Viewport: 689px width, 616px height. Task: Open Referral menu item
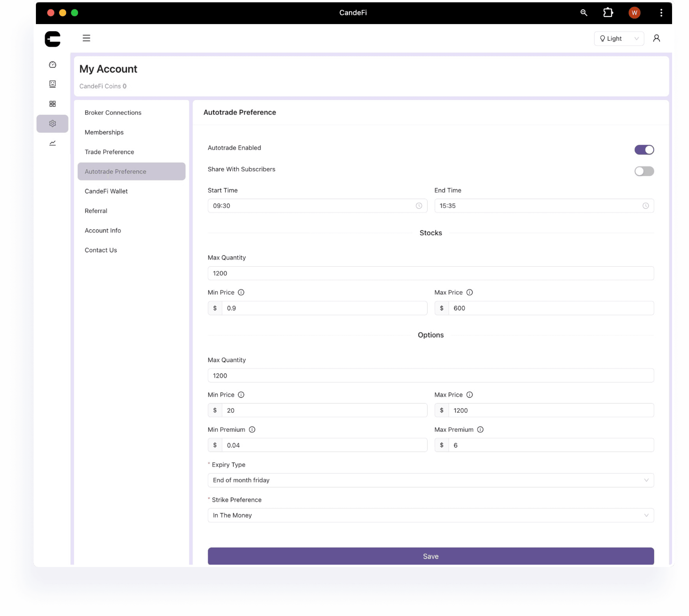pos(131,211)
